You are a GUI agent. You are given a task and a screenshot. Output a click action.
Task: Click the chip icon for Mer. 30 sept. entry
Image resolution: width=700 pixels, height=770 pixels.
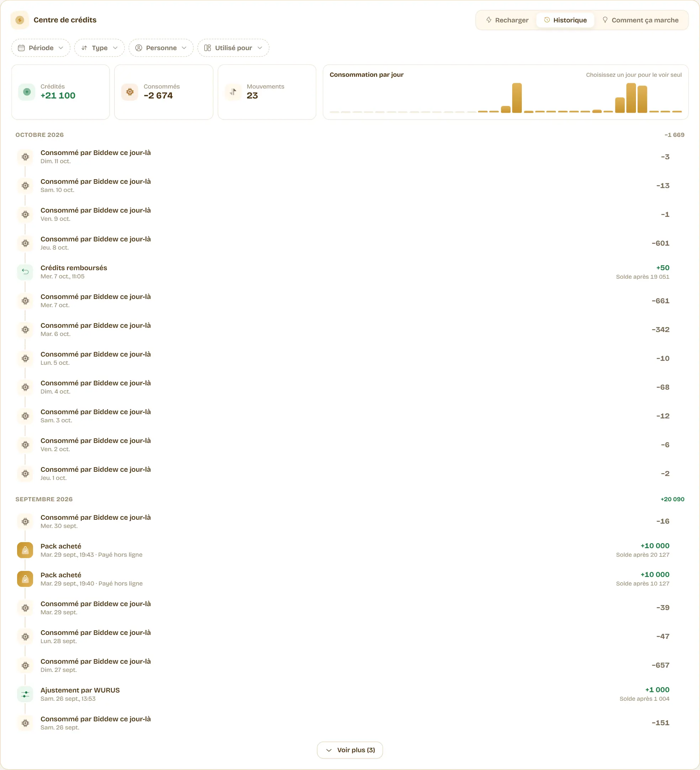tap(25, 522)
